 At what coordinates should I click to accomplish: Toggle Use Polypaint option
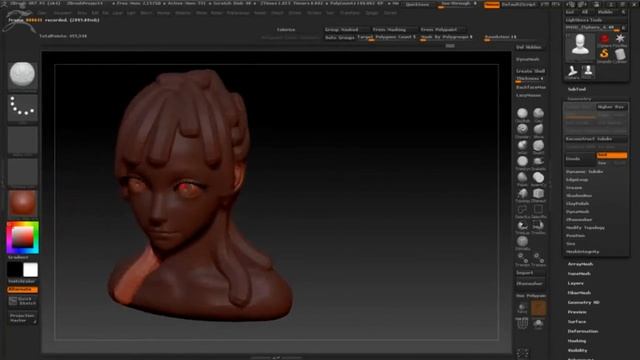click(x=531, y=296)
